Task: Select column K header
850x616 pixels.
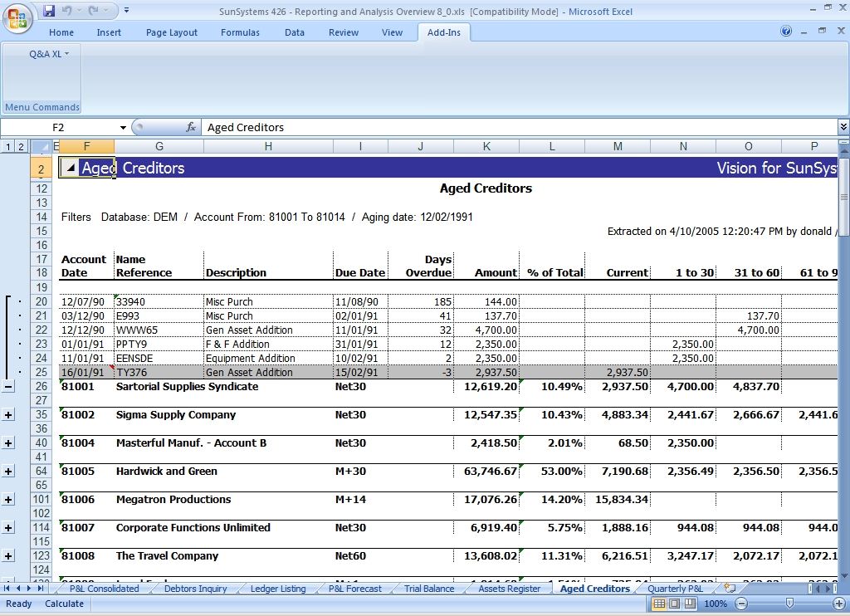Action: coord(486,146)
